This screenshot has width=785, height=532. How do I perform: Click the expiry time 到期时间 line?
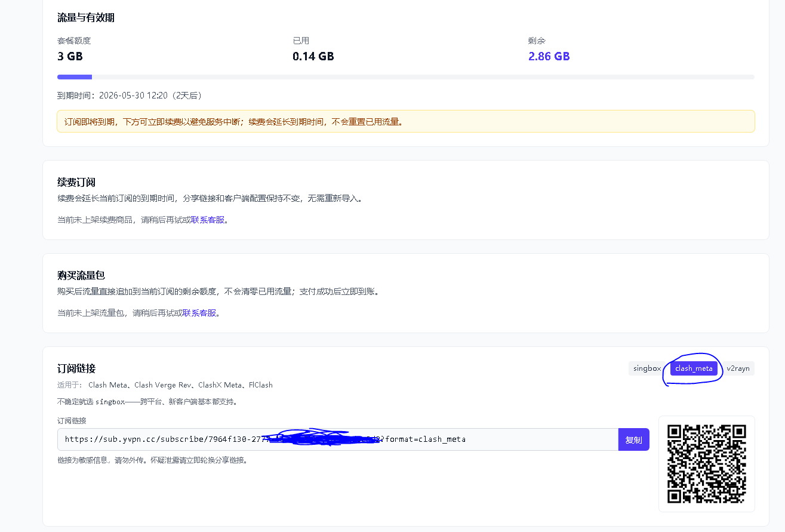pos(131,96)
